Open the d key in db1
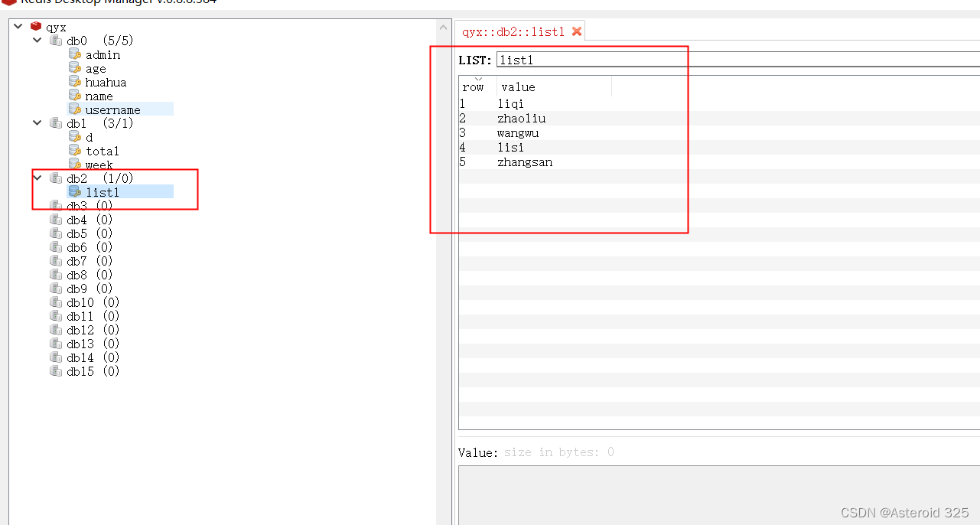The image size is (980, 525). pos(89,138)
